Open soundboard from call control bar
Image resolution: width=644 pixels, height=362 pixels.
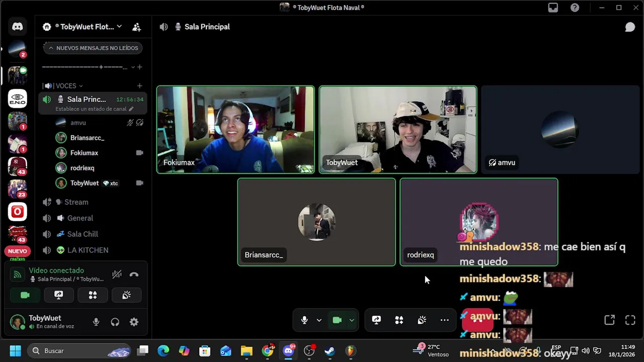pyautogui.click(x=422, y=320)
